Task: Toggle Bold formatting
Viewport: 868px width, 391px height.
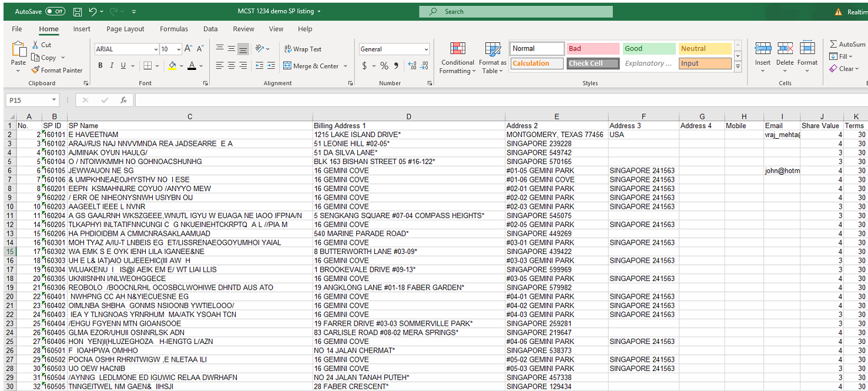Action: coord(100,66)
